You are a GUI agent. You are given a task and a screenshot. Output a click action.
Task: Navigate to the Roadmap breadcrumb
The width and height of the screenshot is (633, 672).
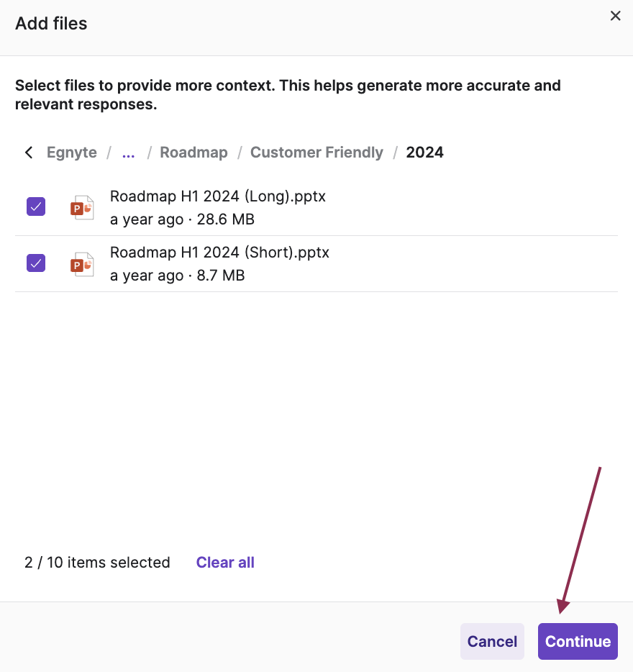(193, 152)
